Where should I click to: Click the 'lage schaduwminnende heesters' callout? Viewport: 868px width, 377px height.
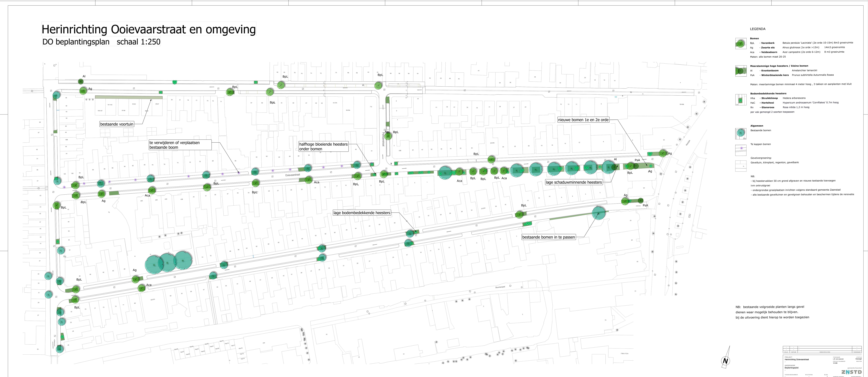pyautogui.click(x=574, y=182)
